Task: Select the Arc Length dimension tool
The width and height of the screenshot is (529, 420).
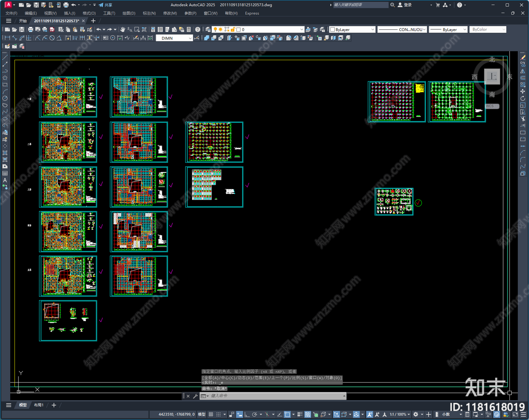Action: click(22, 38)
